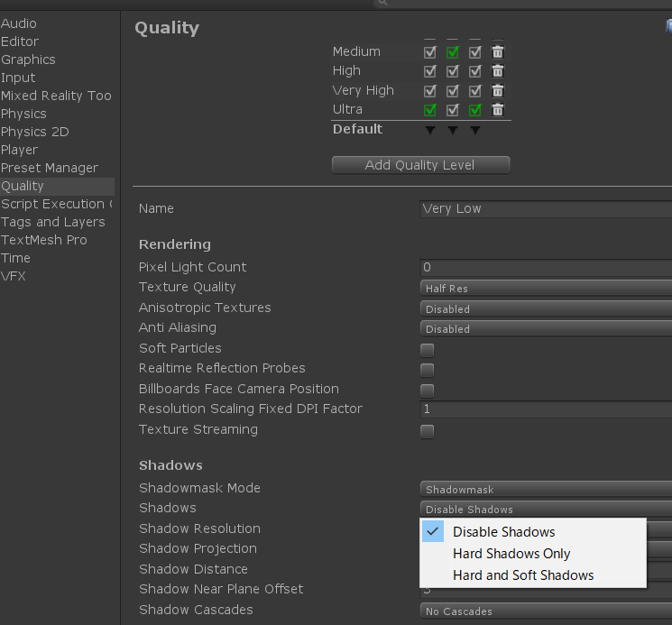Open Physics settings in sidebar

point(23,114)
